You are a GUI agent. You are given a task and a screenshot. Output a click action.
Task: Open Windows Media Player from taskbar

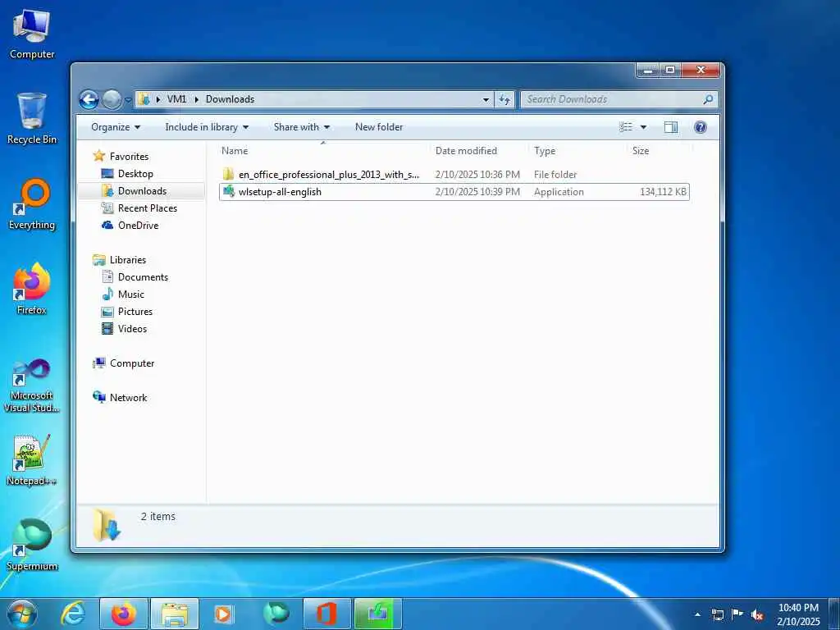pyautogui.click(x=223, y=614)
